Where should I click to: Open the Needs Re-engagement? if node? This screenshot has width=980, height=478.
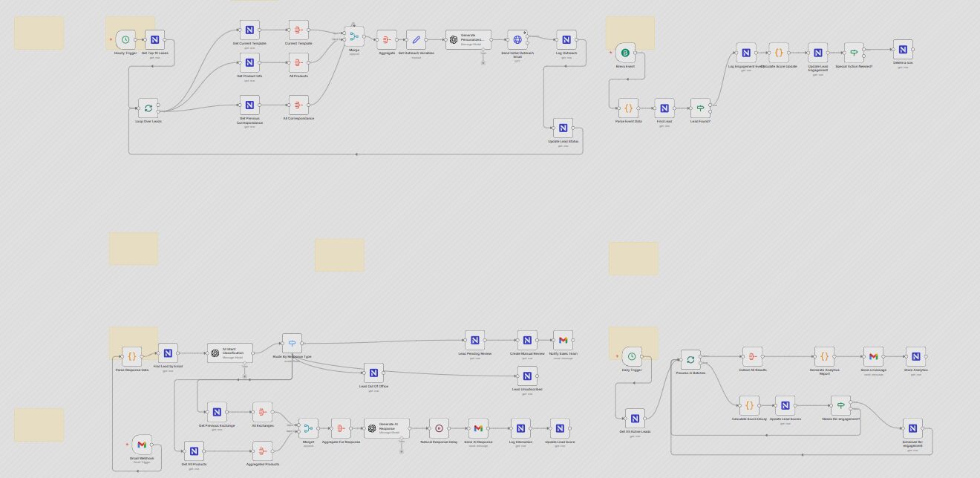pos(840,405)
